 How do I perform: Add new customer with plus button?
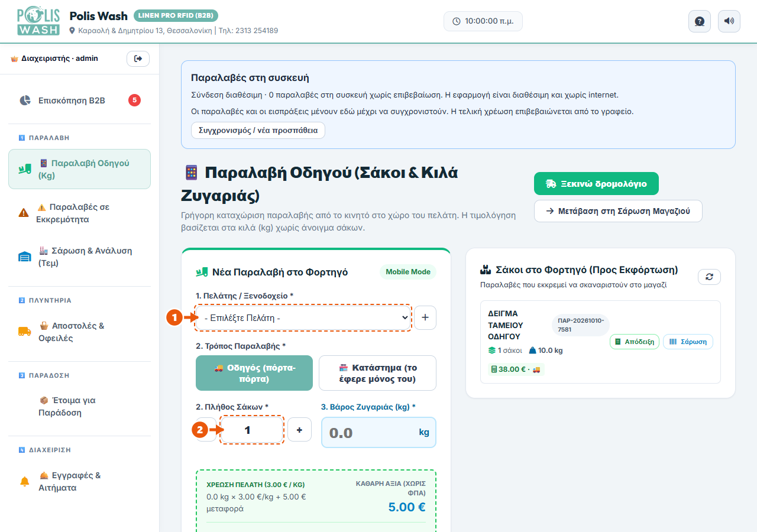[425, 317]
